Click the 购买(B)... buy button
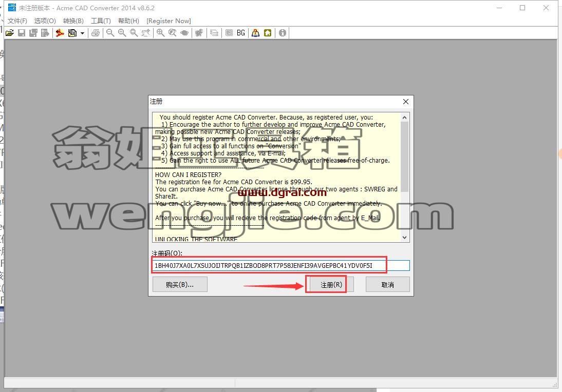This screenshot has width=562, height=392. 180,285
